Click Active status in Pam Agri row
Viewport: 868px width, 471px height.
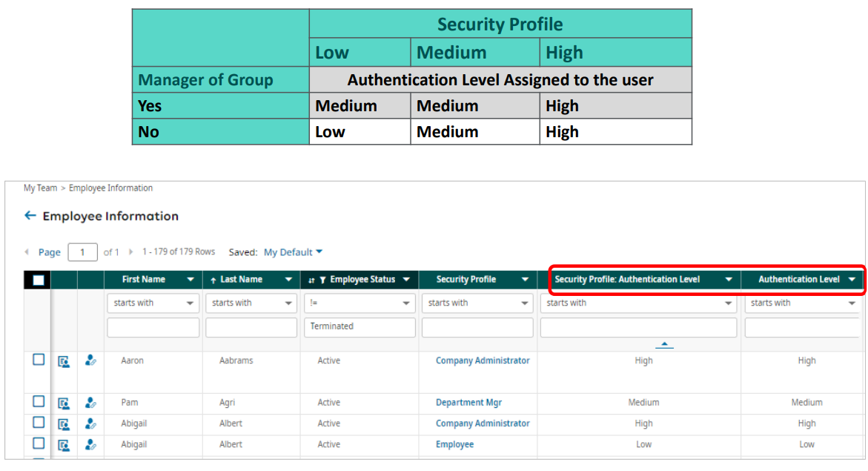pos(329,402)
